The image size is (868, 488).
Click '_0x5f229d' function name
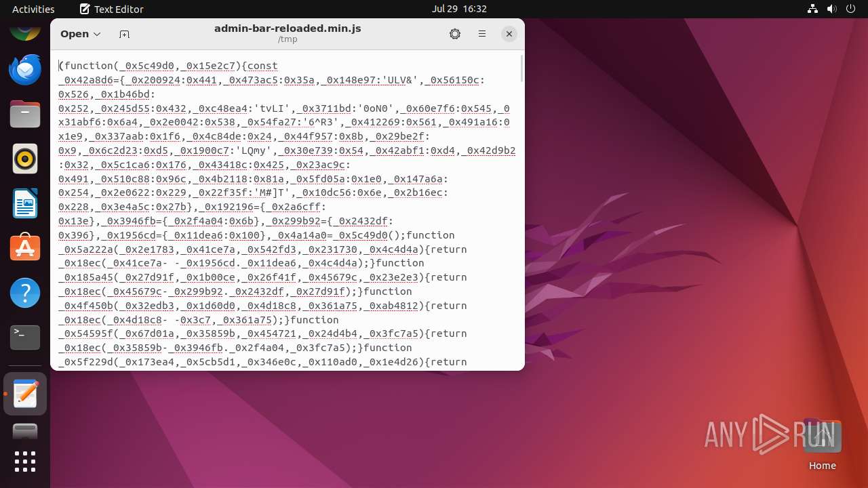[85, 362]
